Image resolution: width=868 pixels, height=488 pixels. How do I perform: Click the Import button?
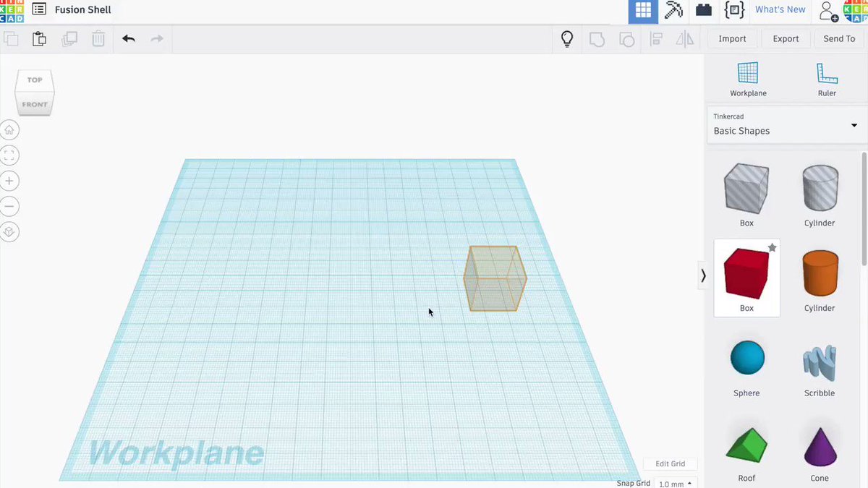point(732,38)
